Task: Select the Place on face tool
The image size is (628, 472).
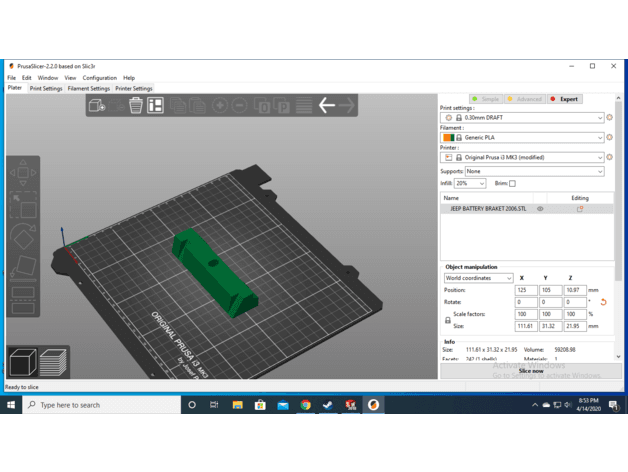Action: tap(23, 266)
